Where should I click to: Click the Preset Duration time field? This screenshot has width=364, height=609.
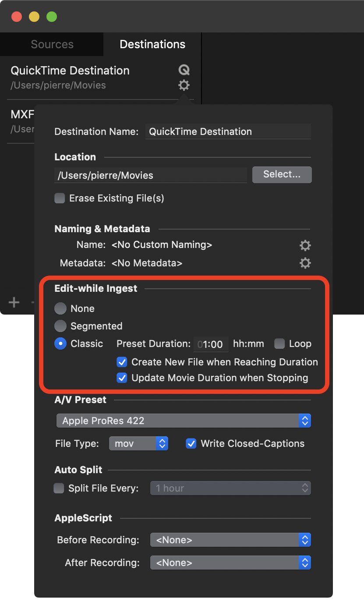pyautogui.click(x=211, y=344)
